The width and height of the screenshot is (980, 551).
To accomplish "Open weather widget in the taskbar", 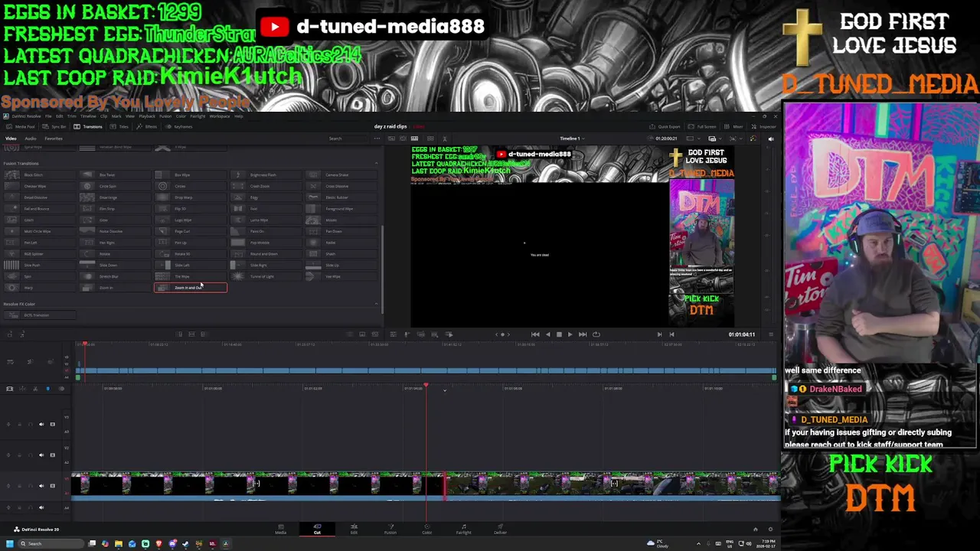I will coord(656,544).
